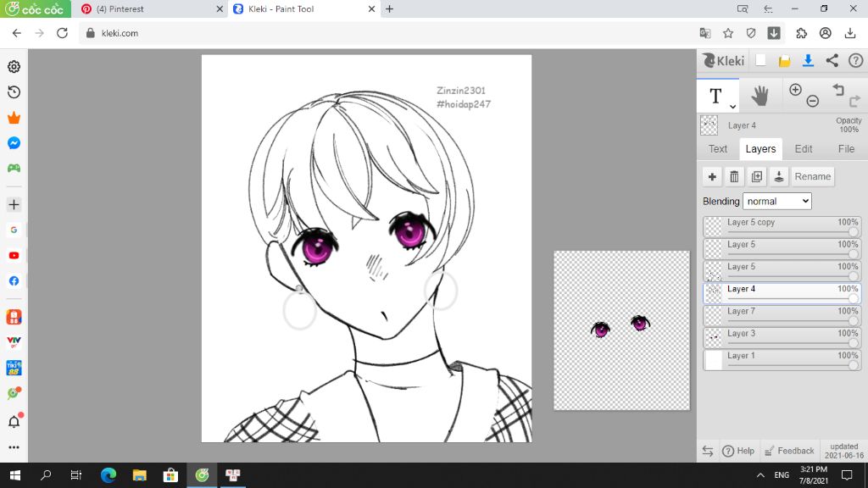Screen dimensions: 868x488
Task: Switch to the Edit tab
Action: 804,149
